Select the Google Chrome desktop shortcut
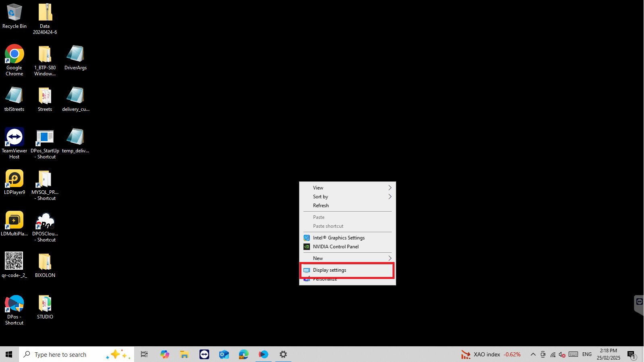This screenshot has width=644, height=362. (x=15, y=60)
